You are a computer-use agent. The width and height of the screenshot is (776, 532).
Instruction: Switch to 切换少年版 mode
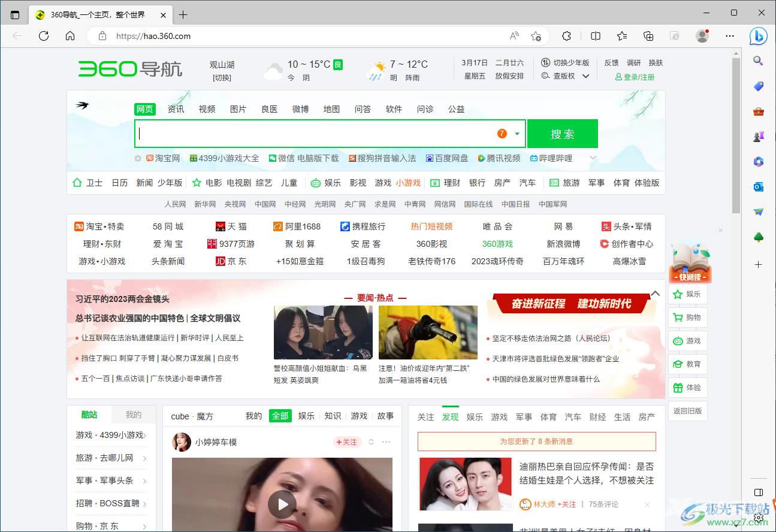click(566, 63)
